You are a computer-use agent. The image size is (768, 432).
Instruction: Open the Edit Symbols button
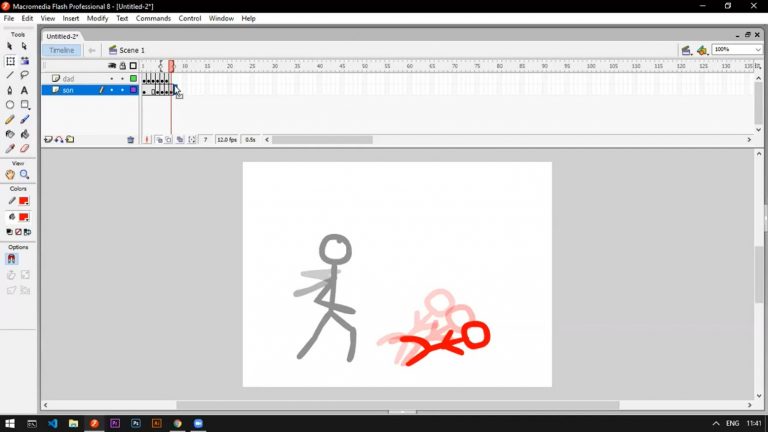pos(702,50)
